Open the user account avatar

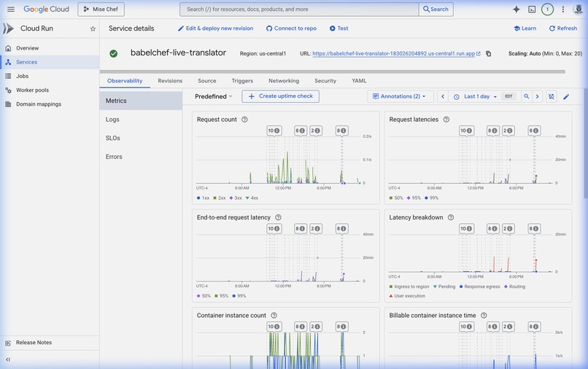(579, 9)
